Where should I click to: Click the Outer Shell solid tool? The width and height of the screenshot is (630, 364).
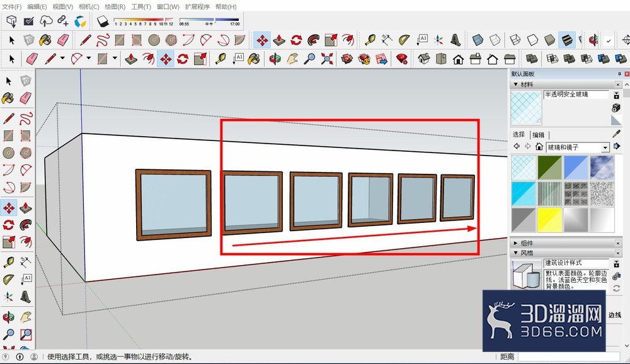(x=532, y=59)
